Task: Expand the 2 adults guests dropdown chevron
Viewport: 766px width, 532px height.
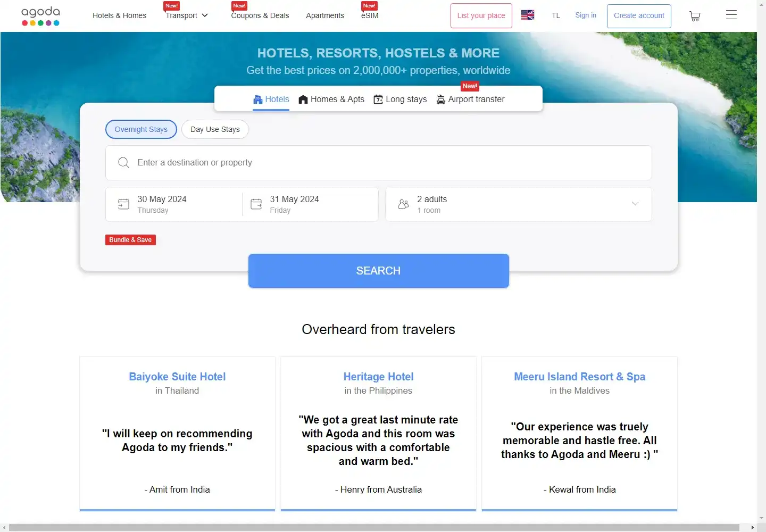Action: click(x=635, y=204)
